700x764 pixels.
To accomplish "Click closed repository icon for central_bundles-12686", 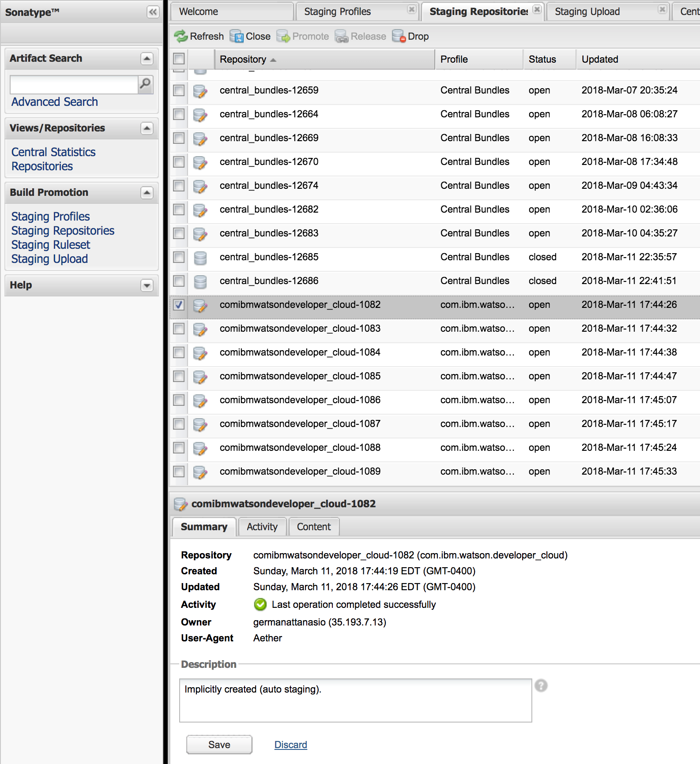I will tap(200, 281).
